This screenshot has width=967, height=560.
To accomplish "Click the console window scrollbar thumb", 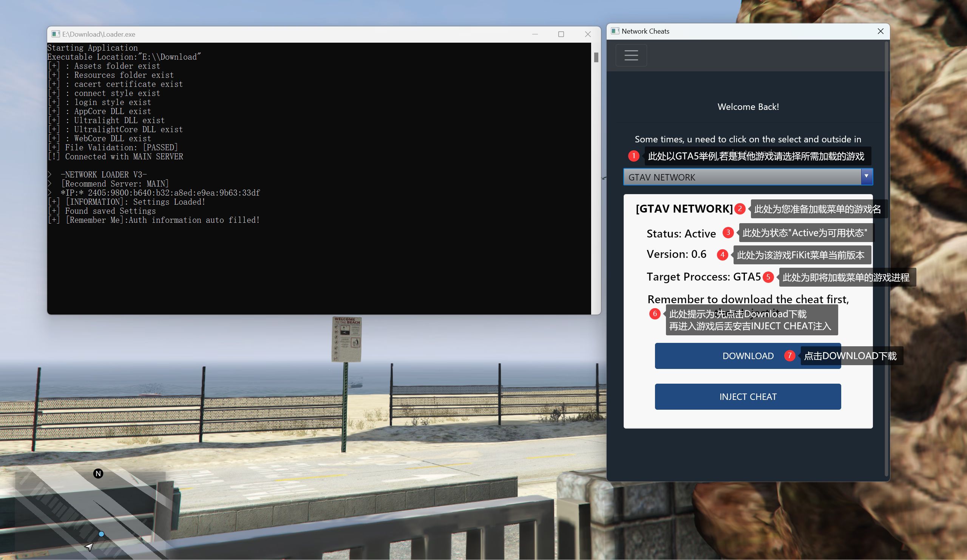I will (596, 57).
